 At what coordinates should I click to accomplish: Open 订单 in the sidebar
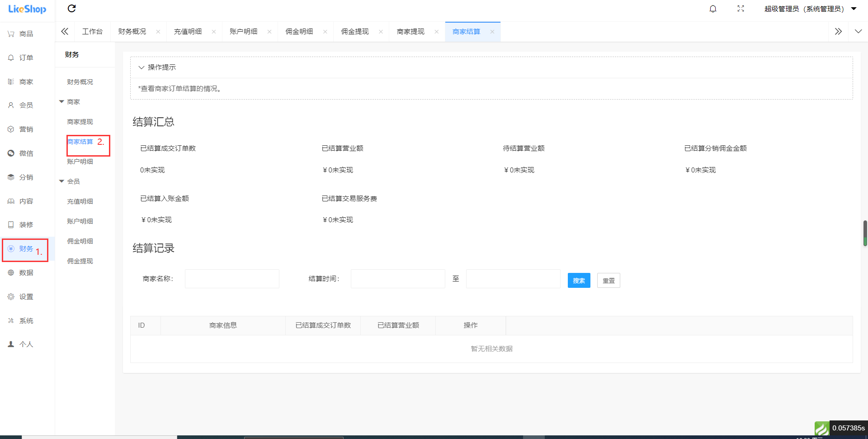point(26,58)
